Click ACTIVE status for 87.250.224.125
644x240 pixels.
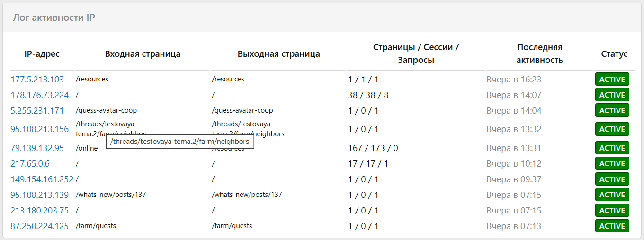click(x=612, y=226)
